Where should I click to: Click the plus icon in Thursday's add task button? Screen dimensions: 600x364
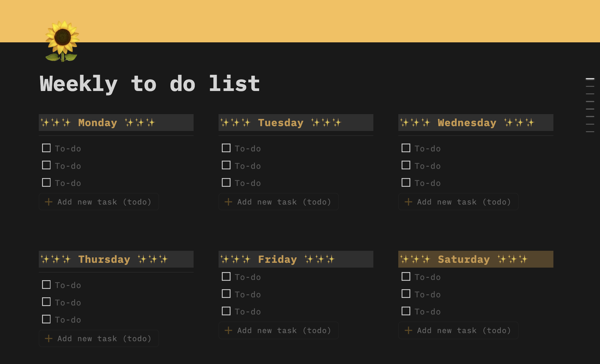(49, 338)
